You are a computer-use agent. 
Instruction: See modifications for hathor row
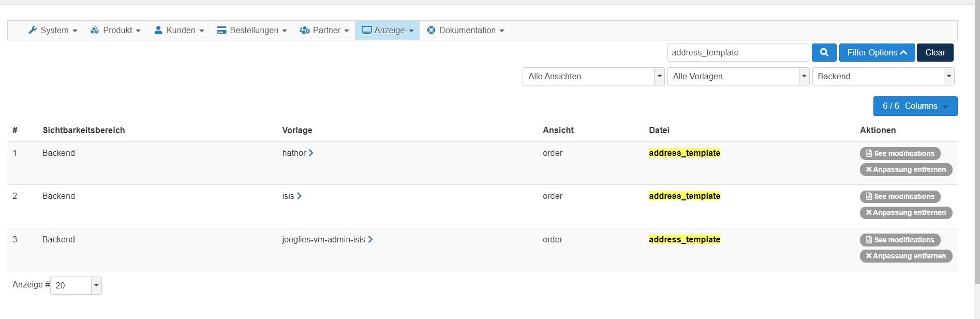[900, 154]
